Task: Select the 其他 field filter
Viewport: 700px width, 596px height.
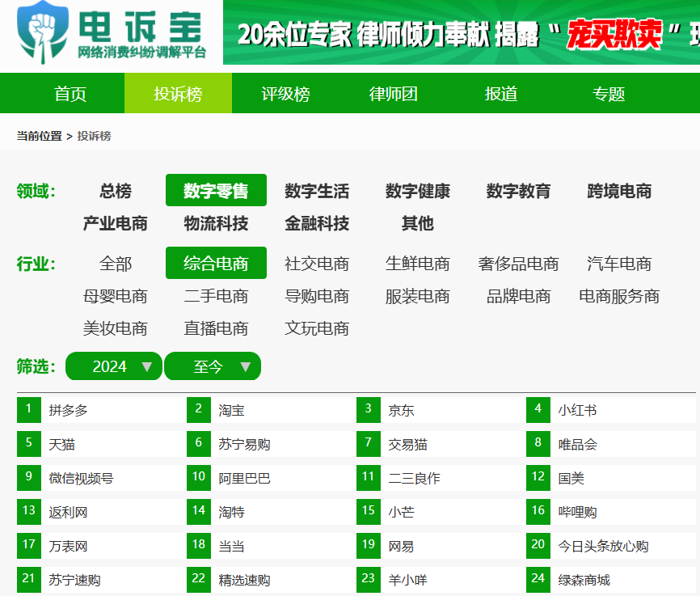Action: (x=418, y=223)
